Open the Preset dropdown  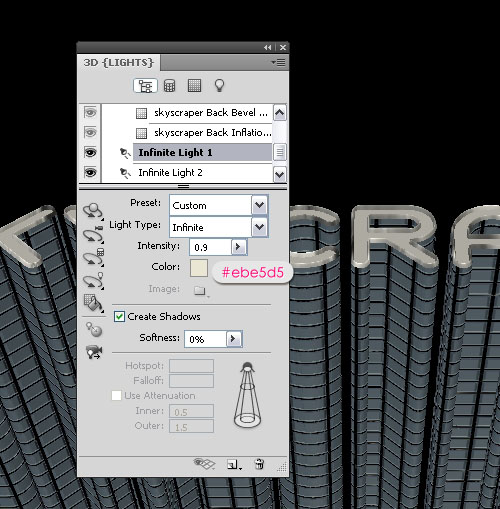coord(259,205)
